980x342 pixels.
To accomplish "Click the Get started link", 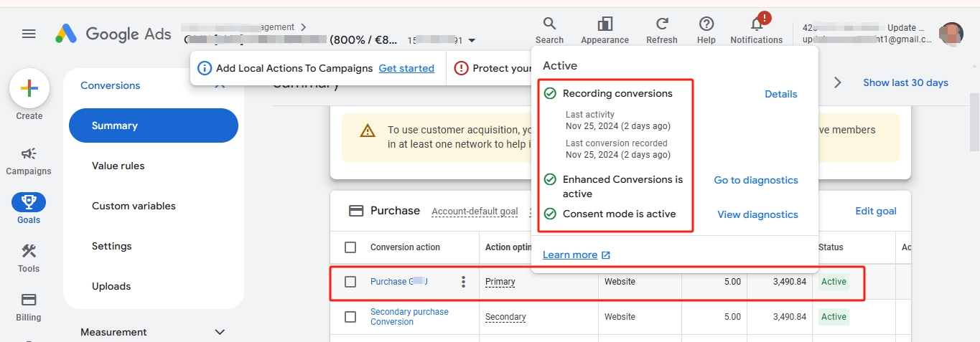I will pos(406,68).
